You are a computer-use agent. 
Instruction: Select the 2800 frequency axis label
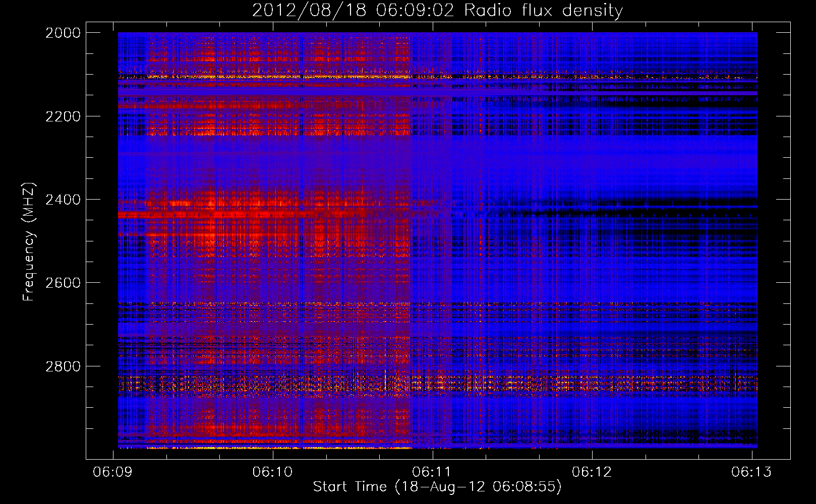63,366
